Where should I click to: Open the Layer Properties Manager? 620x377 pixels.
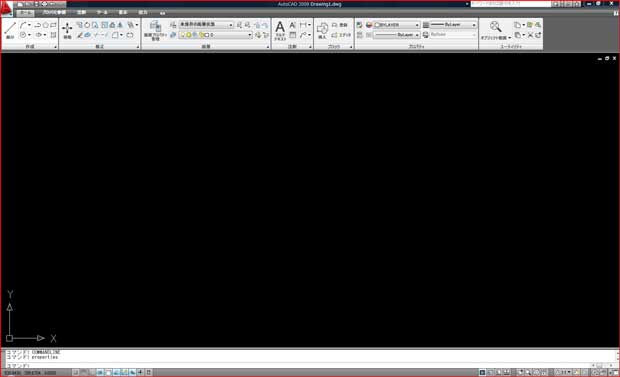point(155,31)
